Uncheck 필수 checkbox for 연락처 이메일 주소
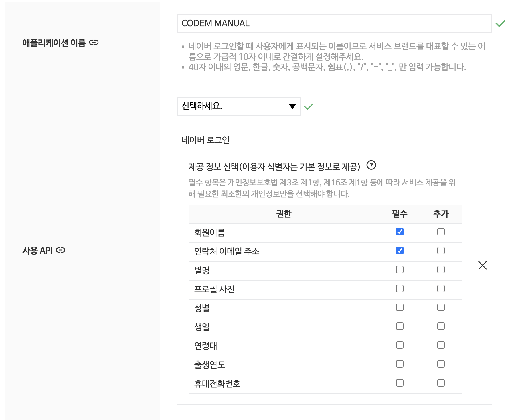514x420 pixels. (x=400, y=251)
